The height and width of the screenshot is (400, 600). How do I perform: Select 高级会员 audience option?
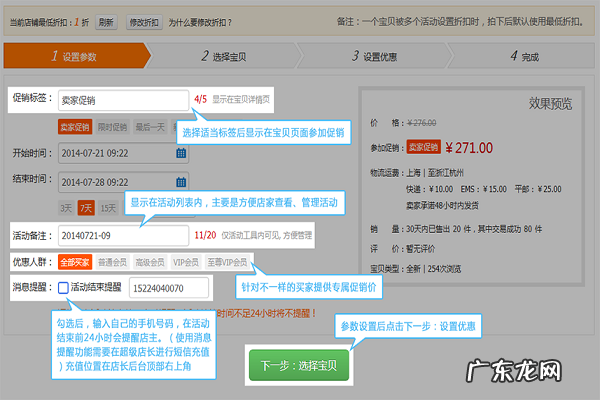coord(150,262)
